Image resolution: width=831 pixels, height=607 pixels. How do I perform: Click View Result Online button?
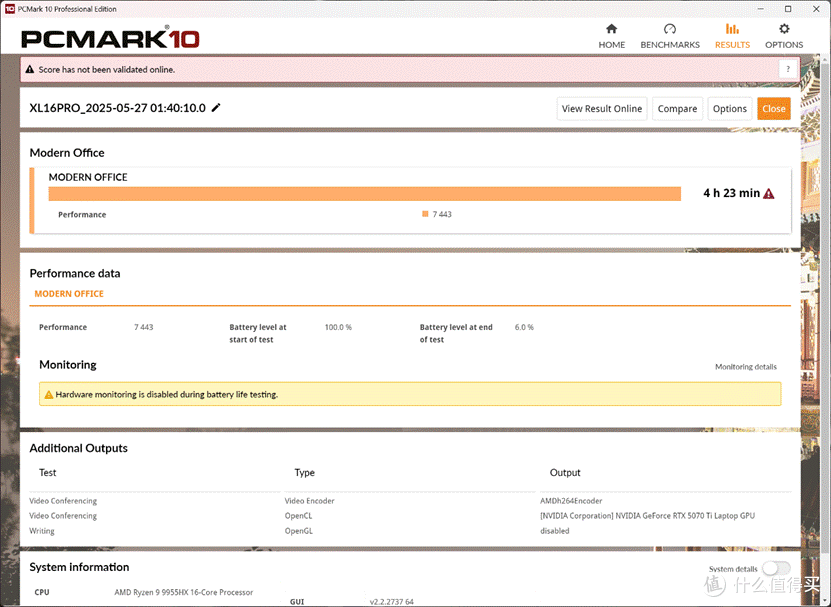tap(602, 109)
